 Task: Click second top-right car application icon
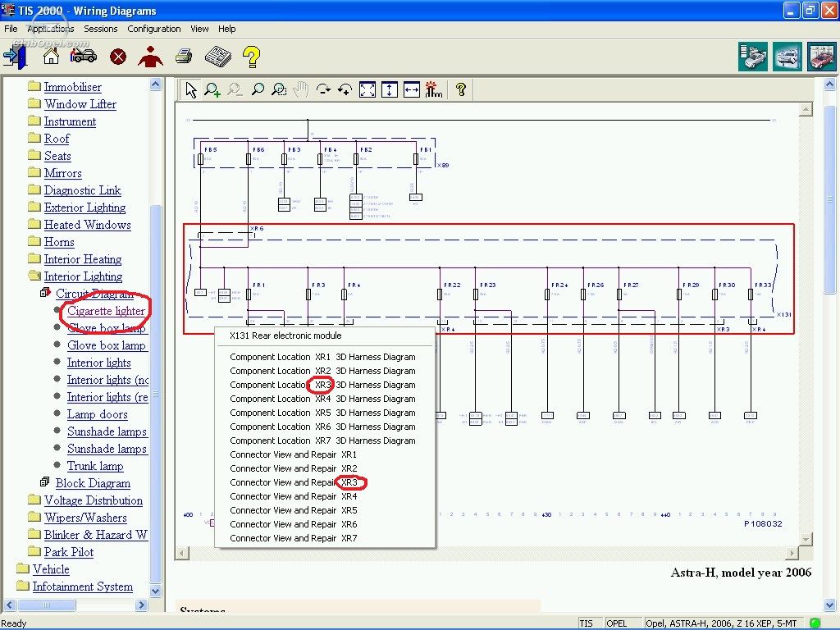click(x=787, y=57)
